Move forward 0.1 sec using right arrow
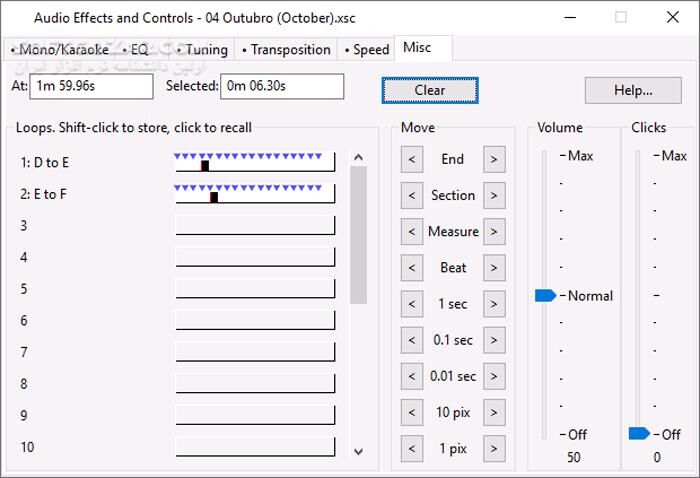The height and width of the screenshot is (478, 700). coord(494,341)
